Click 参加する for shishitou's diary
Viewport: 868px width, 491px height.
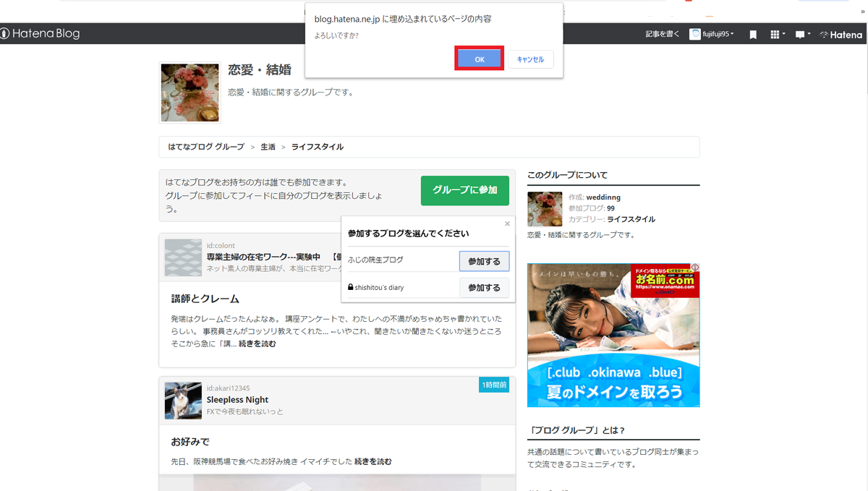click(x=484, y=288)
